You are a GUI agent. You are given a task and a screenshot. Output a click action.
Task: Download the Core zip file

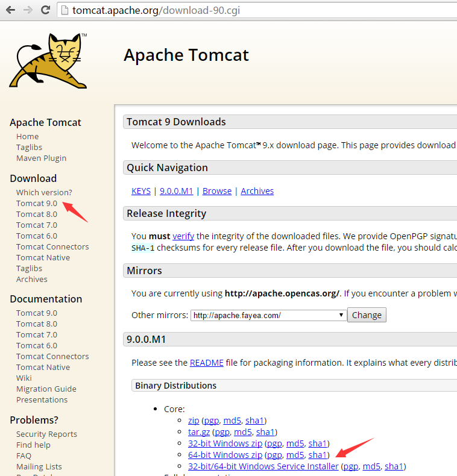click(194, 421)
